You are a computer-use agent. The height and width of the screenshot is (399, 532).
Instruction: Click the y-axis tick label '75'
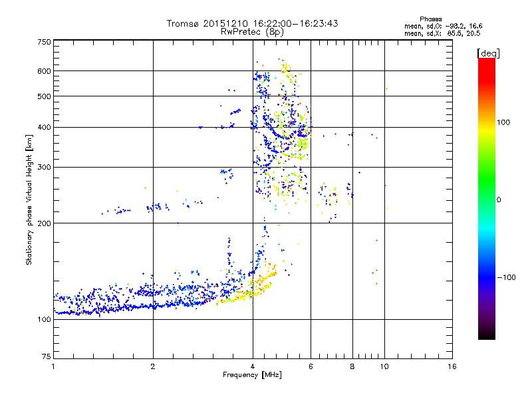click(47, 356)
